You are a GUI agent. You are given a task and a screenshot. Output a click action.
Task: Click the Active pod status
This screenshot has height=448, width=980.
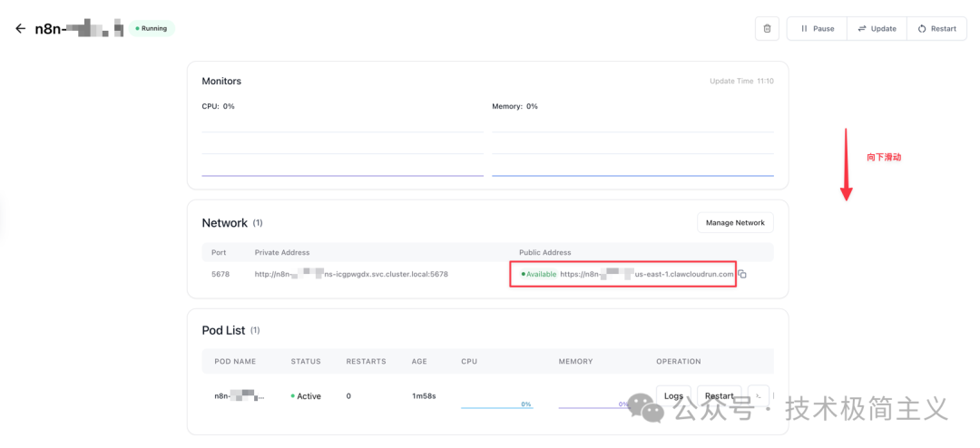(306, 396)
